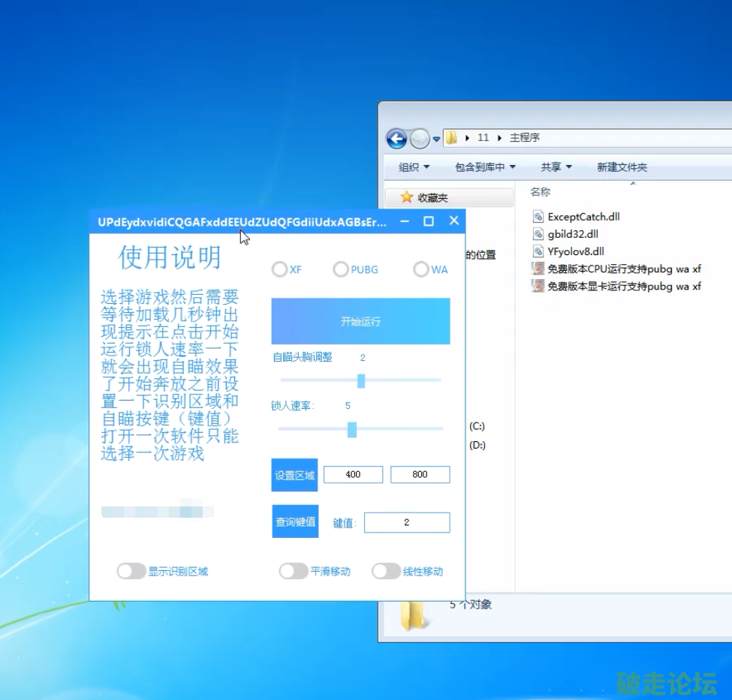
Task: Select the YFyolov8.dll file icon
Action: tap(538, 251)
